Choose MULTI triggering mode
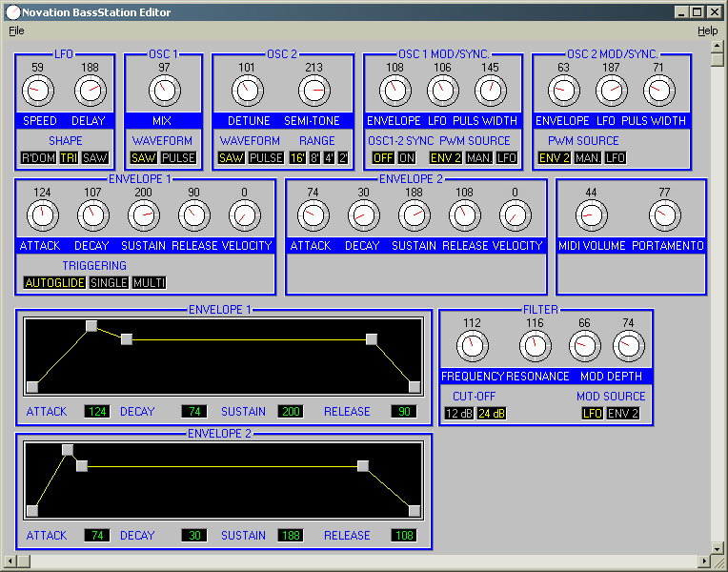Image resolution: width=728 pixels, height=572 pixels. pyautogui.click(x=149, y=283)
